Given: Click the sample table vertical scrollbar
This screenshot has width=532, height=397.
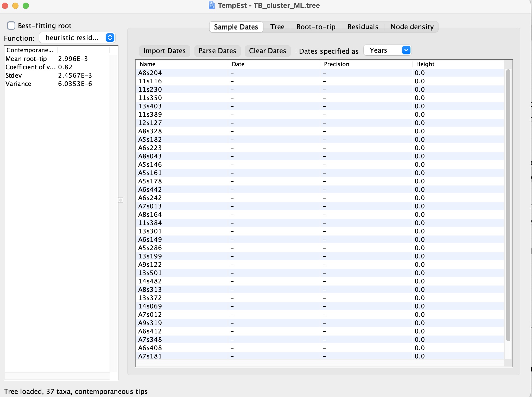Looking at the screenshot, I should point(508,205).
